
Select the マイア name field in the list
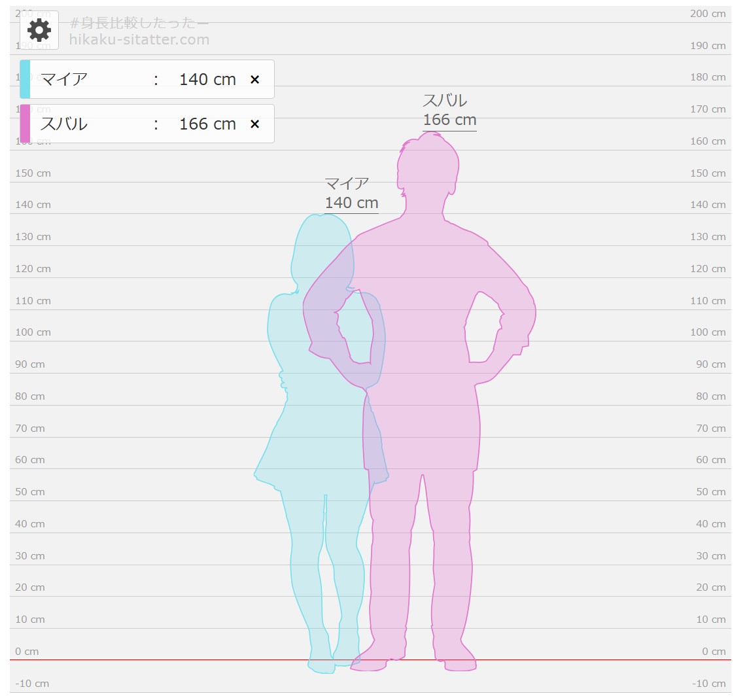tap(85, 79)
